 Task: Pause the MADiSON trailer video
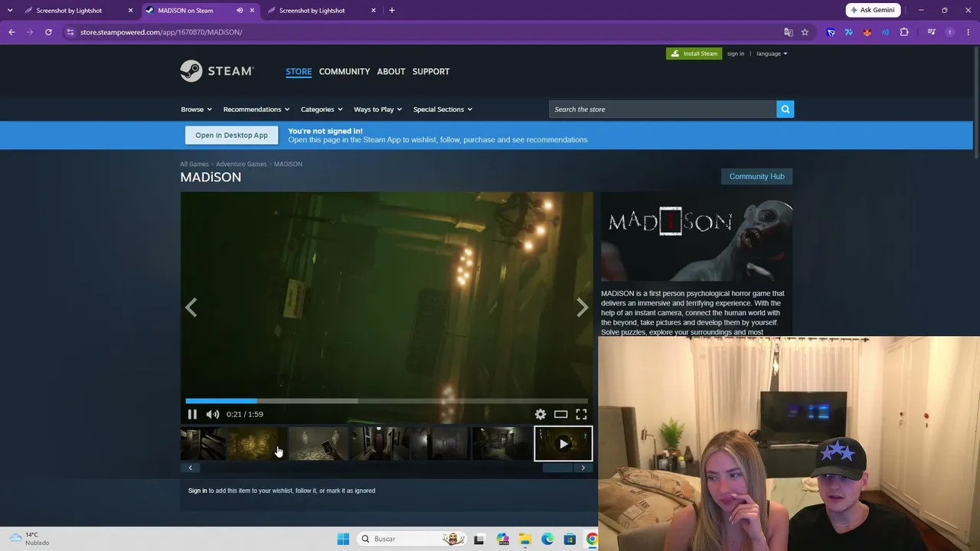(192, 414)
